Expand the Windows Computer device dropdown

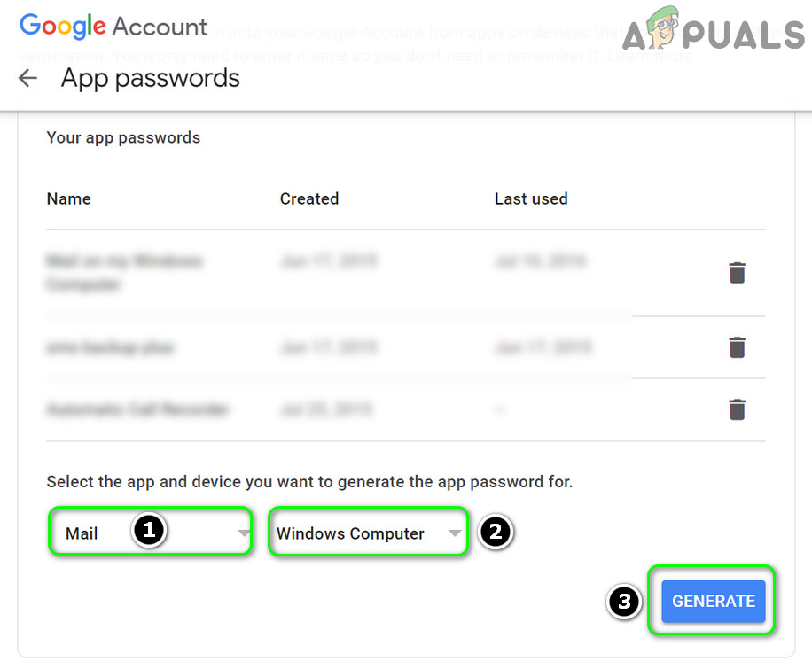tap(368, 533)
